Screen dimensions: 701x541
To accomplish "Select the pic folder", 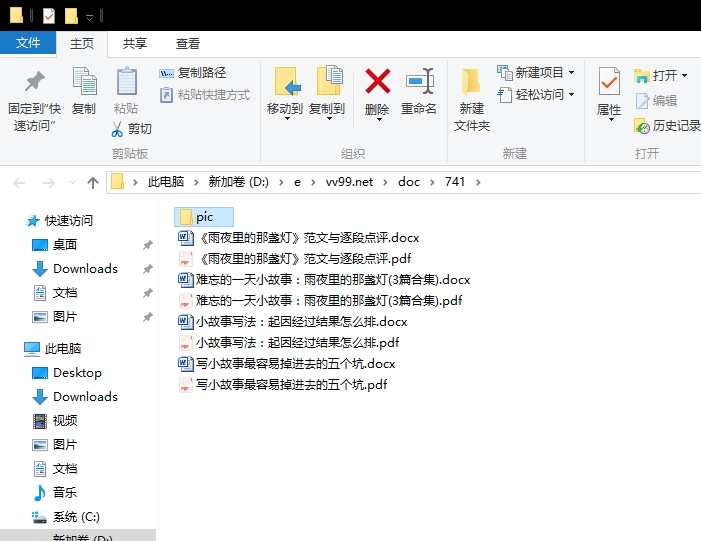I will pyautogui.click(x=204, y=217).
